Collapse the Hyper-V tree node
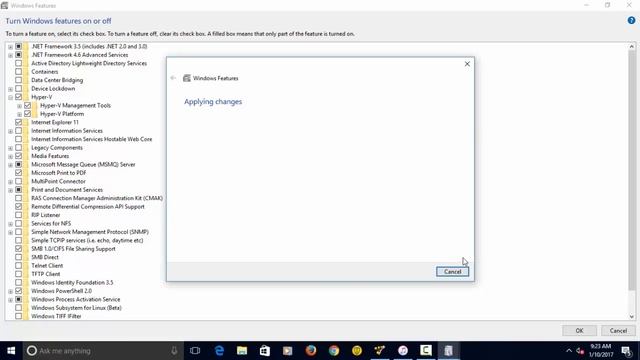This screenshot has width=640, height=360. [10, 98]
